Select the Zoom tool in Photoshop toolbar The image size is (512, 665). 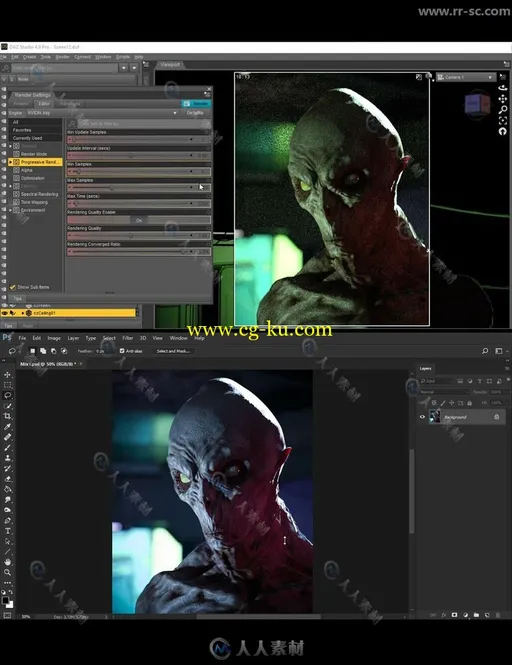7,572
